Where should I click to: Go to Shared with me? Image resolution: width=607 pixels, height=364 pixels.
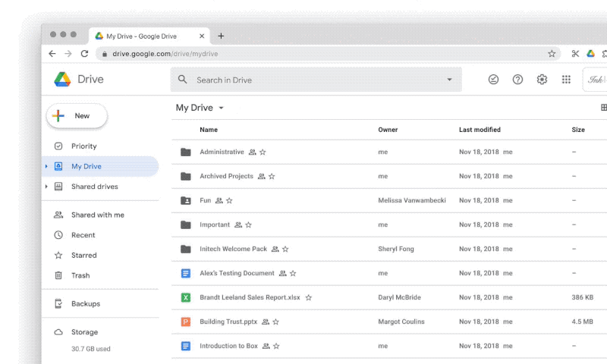click(97, 215)
